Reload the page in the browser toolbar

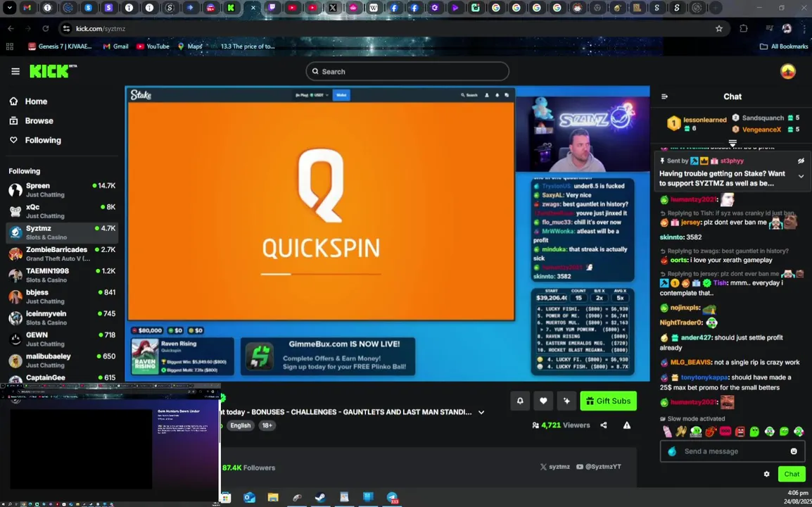coord(46,28)
